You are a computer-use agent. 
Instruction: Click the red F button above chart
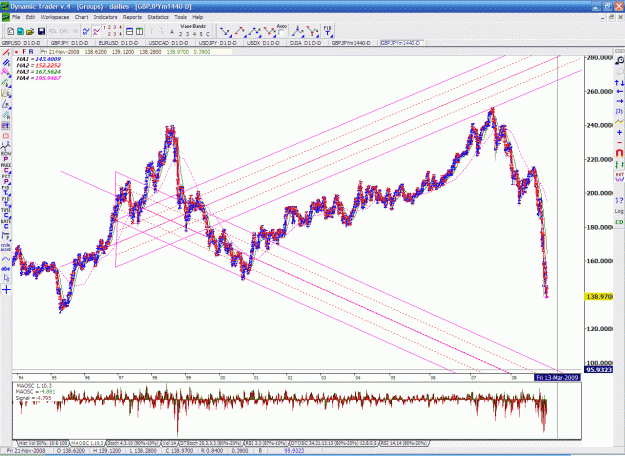(24, 52)
